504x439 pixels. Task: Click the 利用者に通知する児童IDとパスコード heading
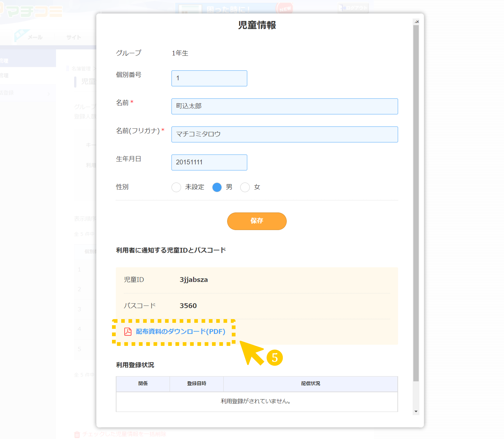point(171,250)
